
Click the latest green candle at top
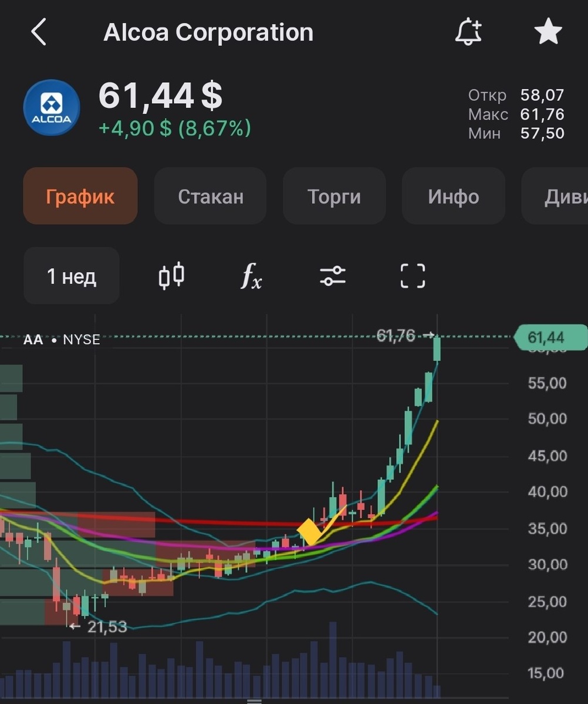437,349
